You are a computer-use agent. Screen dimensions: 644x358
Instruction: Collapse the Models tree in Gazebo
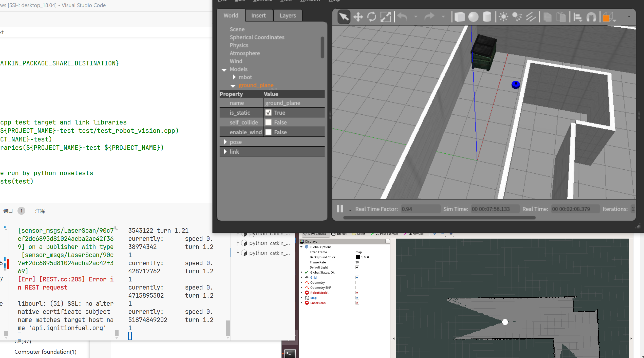(224, 70)
